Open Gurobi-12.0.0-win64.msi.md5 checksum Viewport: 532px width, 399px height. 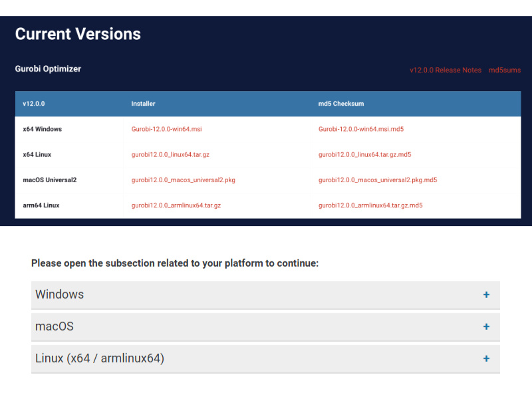coord(361,129)
